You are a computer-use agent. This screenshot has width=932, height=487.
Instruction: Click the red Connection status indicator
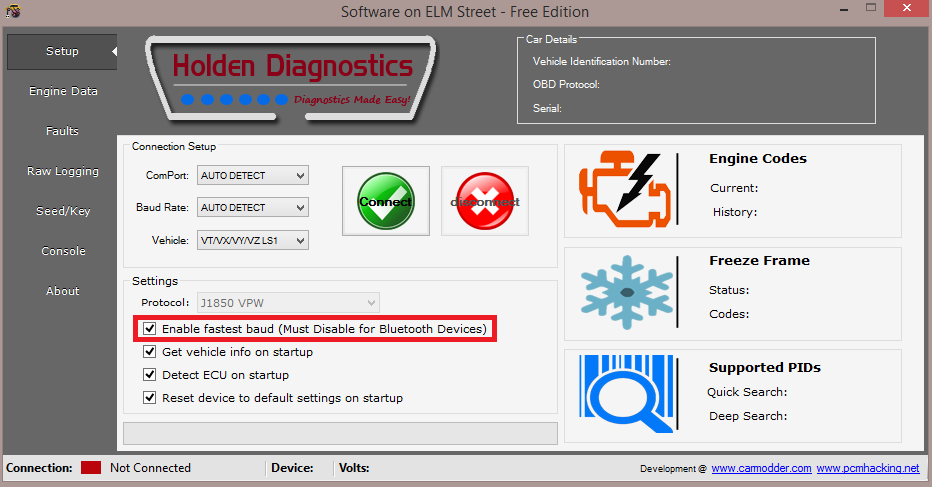pos(91,467)
